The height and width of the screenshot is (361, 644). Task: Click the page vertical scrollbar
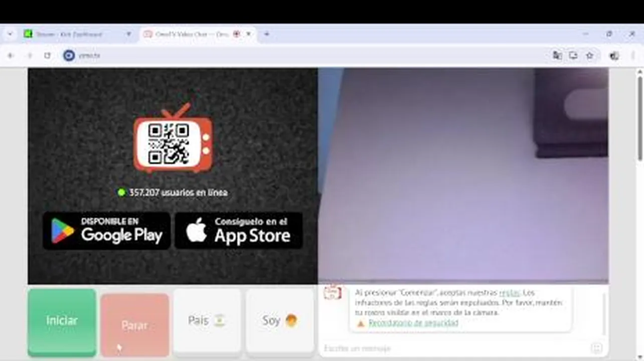click(x=640, y=118)
